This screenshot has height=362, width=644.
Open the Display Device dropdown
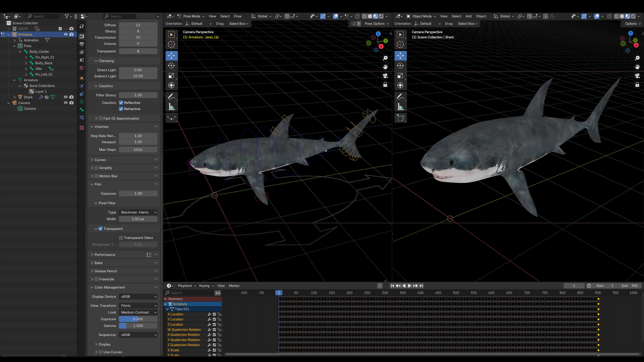click(138, 296)
